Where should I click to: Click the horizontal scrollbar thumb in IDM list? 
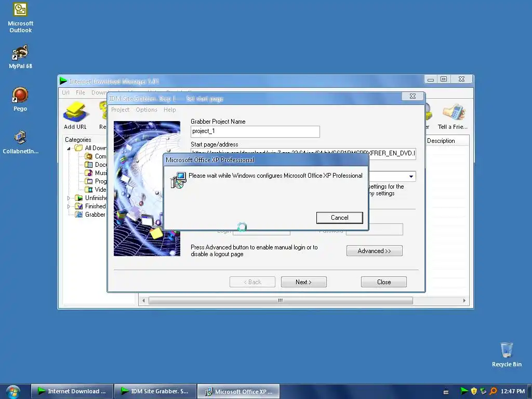(281, 301)
